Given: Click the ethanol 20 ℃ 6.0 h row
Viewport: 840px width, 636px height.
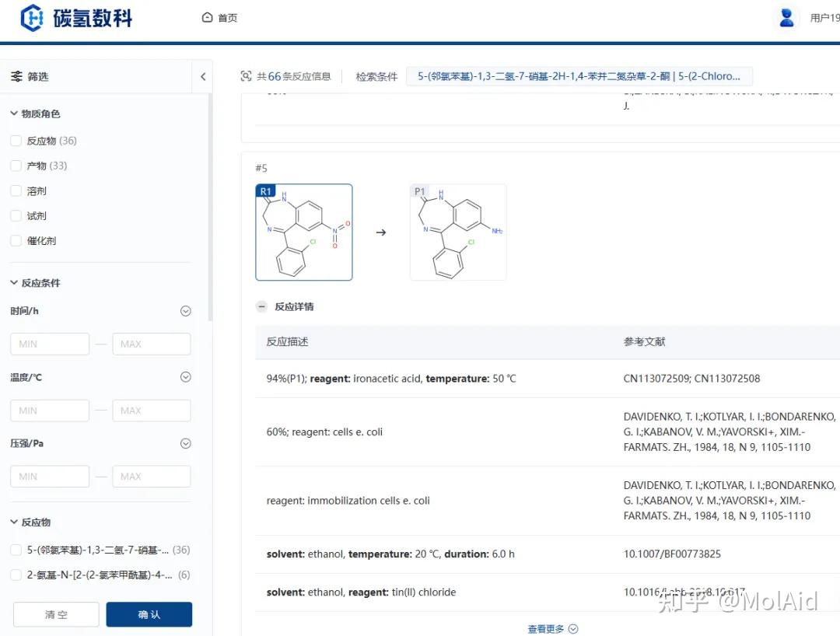Looking at the screenshot, I should [548, 554].
